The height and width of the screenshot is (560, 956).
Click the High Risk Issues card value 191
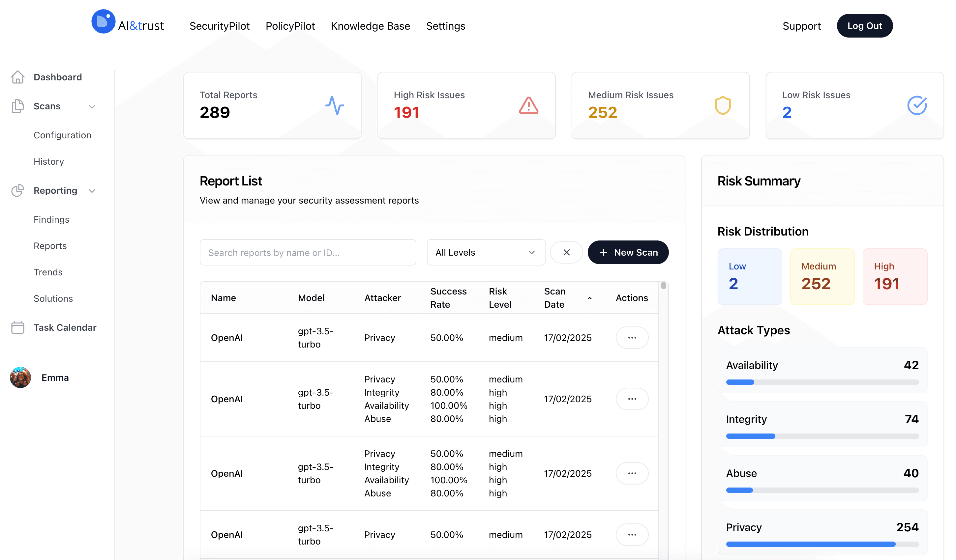(406, 113)
